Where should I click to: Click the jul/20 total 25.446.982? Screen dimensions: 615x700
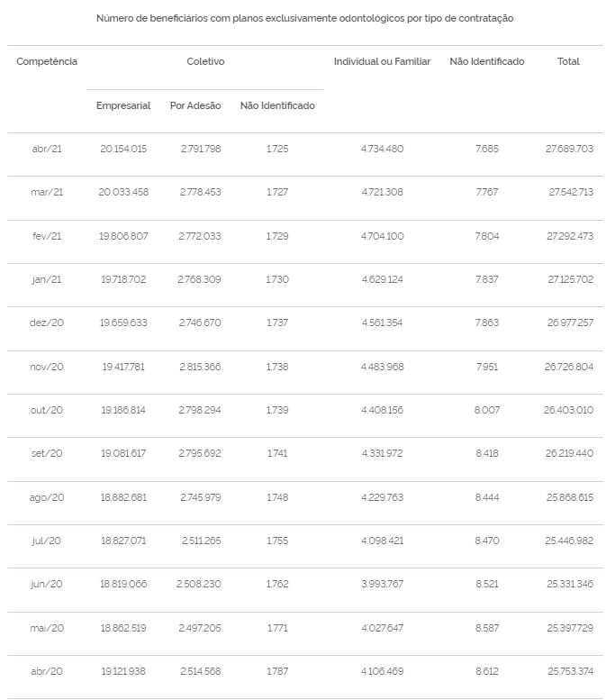tap(569, 541)
